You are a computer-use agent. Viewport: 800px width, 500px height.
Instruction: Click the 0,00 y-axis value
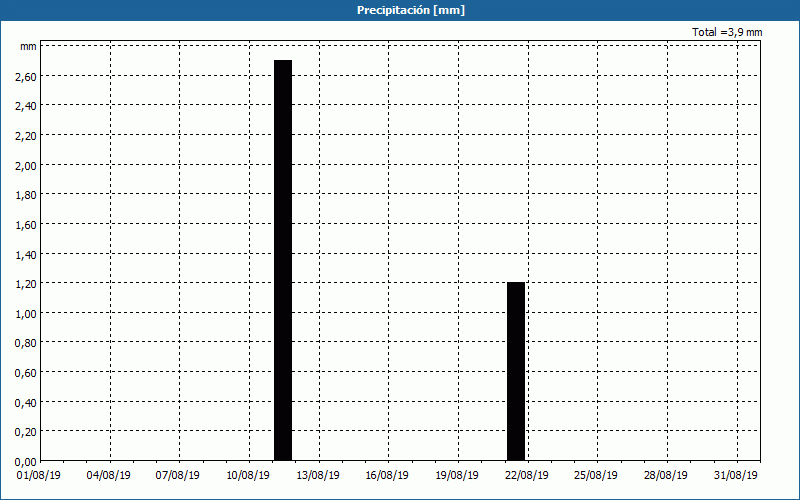coord(26,462)
